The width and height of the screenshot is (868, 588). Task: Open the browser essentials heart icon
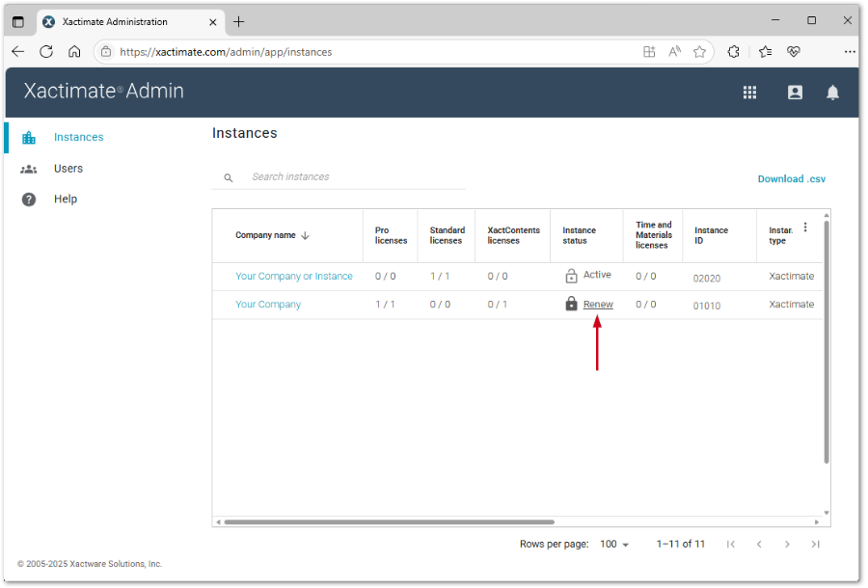click(794, 52)
